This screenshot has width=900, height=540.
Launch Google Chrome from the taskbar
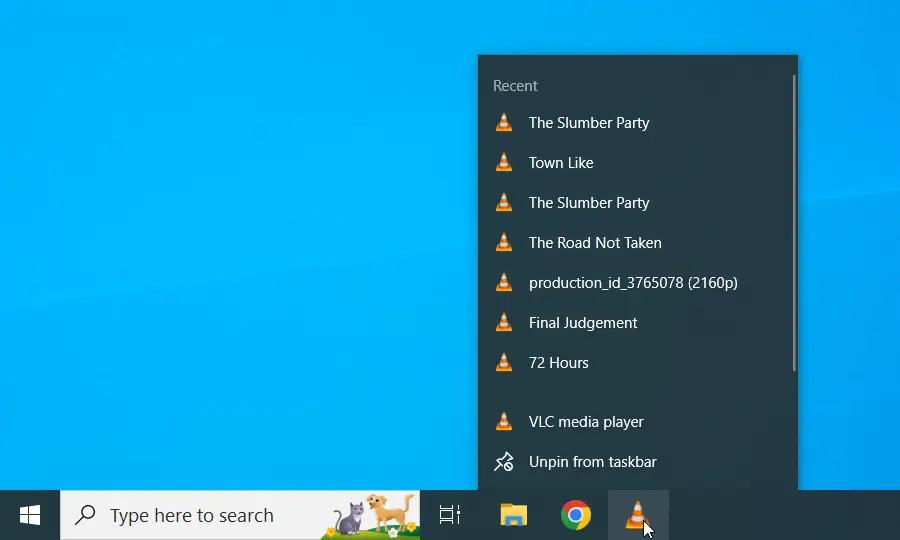(576, 515)
